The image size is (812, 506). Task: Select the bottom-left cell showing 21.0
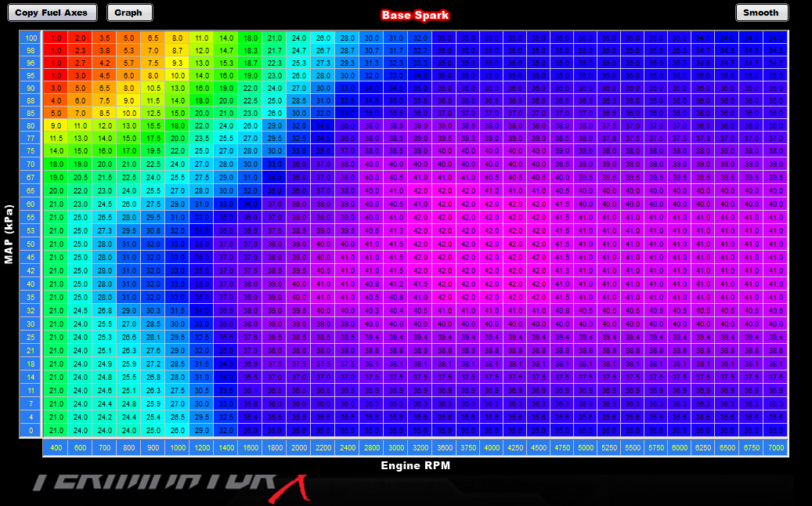coord(55,431)
